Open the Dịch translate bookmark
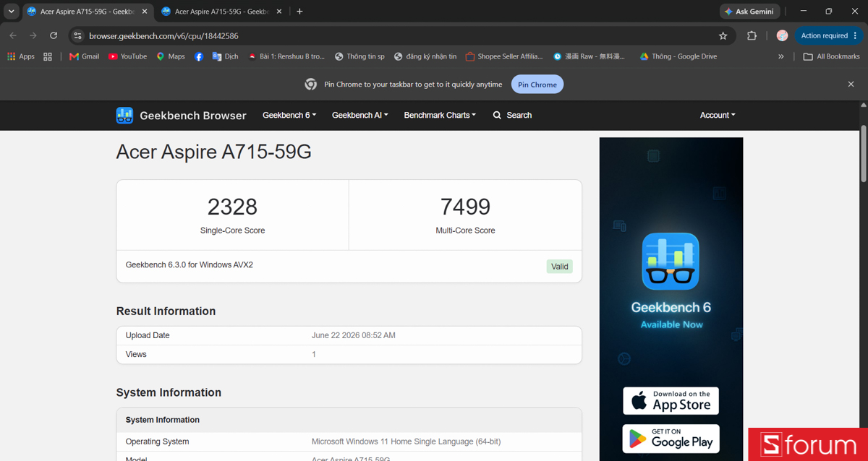This screenshot has width=868, height=461. pos(225,56)
